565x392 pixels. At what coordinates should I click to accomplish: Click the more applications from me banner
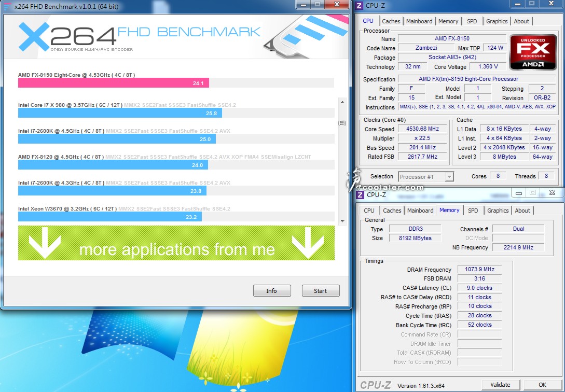point(176,243)
